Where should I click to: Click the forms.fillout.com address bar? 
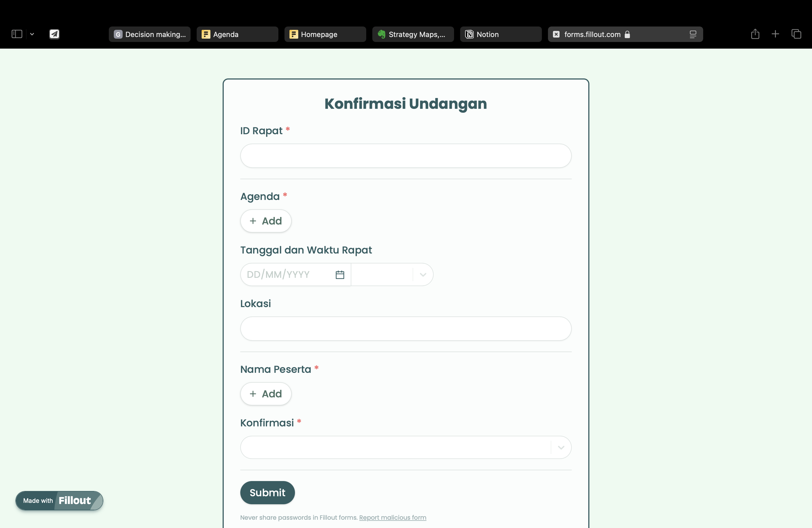(x=625, y=34)
